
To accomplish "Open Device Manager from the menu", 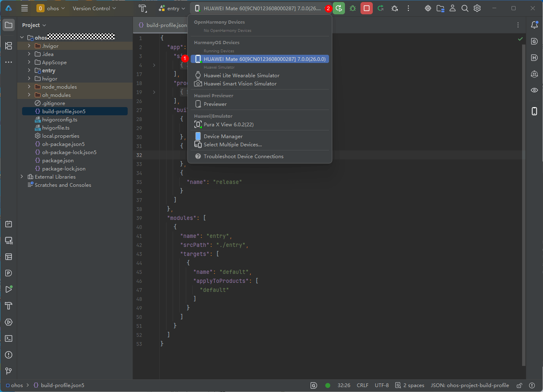I will [x=260, y=136].
